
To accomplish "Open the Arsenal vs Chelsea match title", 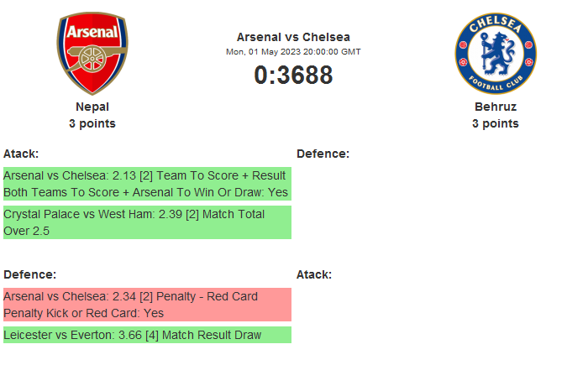I will [x=293, y=37].
